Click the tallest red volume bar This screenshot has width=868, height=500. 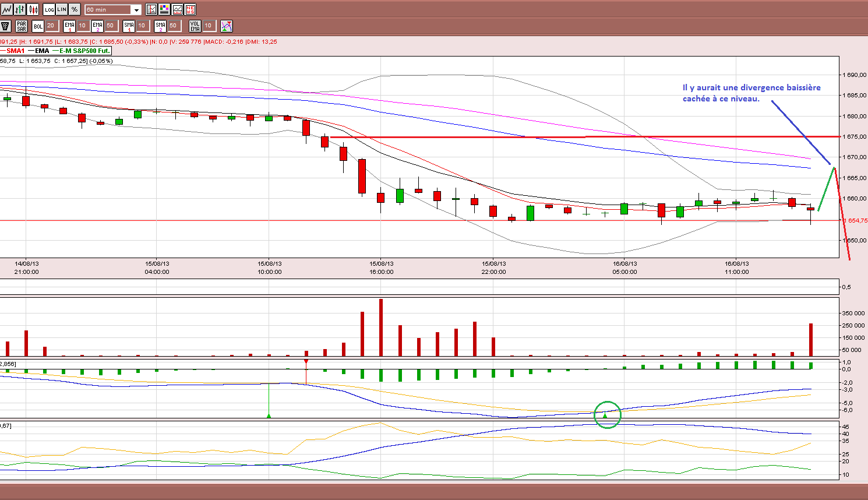[381, 328]
